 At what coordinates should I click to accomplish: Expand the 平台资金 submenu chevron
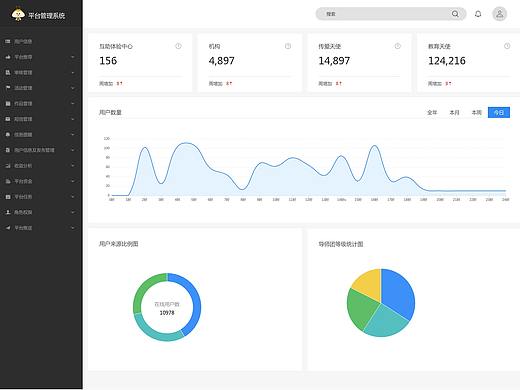[73, 181]
